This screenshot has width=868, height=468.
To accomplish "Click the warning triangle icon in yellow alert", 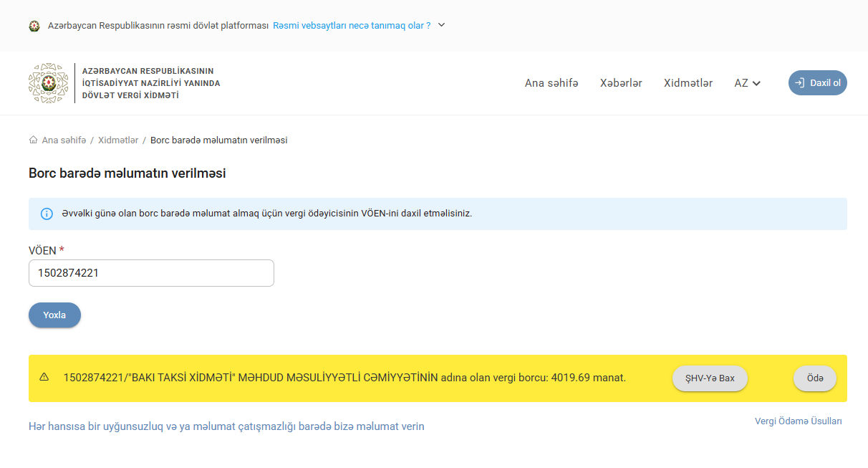I will tap(44, 377).
